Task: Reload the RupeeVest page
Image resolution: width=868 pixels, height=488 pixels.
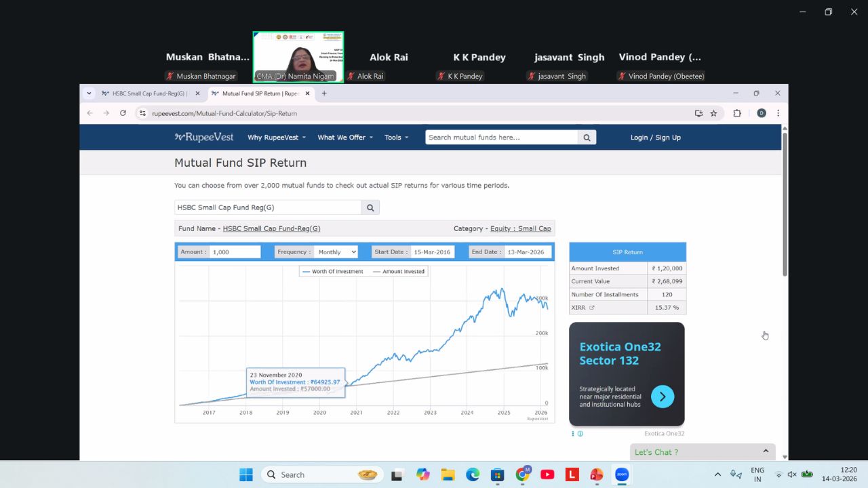Action: [x=123, y=113]
